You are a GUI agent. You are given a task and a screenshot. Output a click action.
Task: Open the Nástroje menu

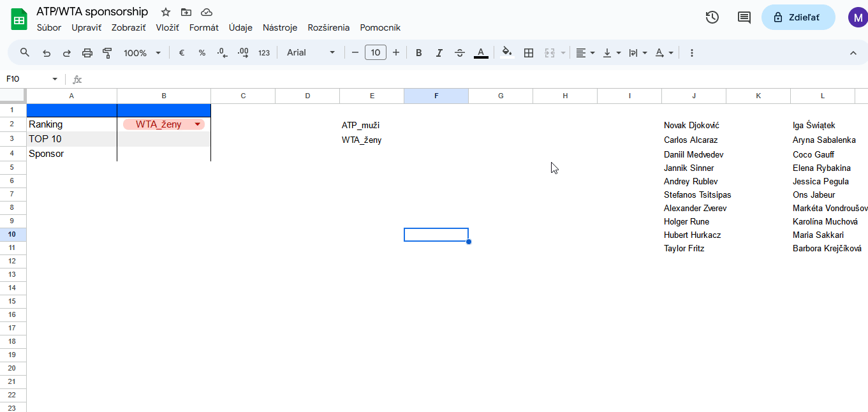click(x=280, y=27)
